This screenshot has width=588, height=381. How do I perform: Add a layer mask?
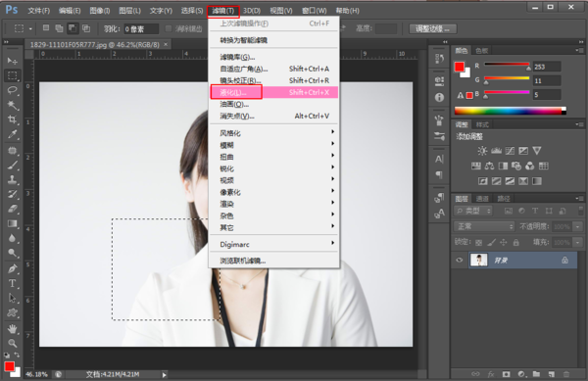tap(507, 374)
